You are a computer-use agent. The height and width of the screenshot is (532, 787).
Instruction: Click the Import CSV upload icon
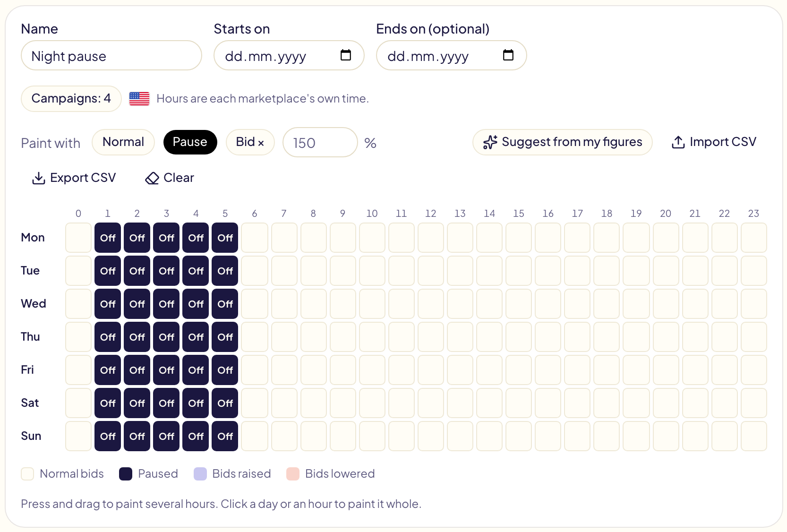coord(678,142)
